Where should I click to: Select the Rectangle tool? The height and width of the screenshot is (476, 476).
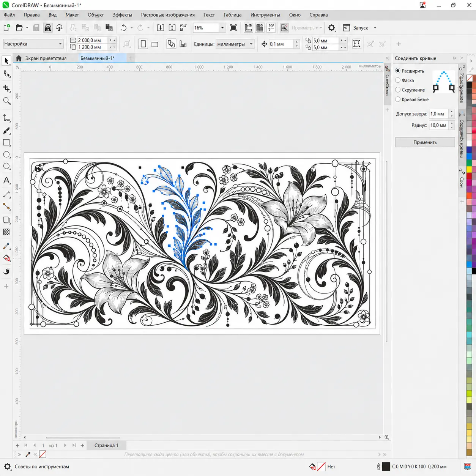point(6,143)
